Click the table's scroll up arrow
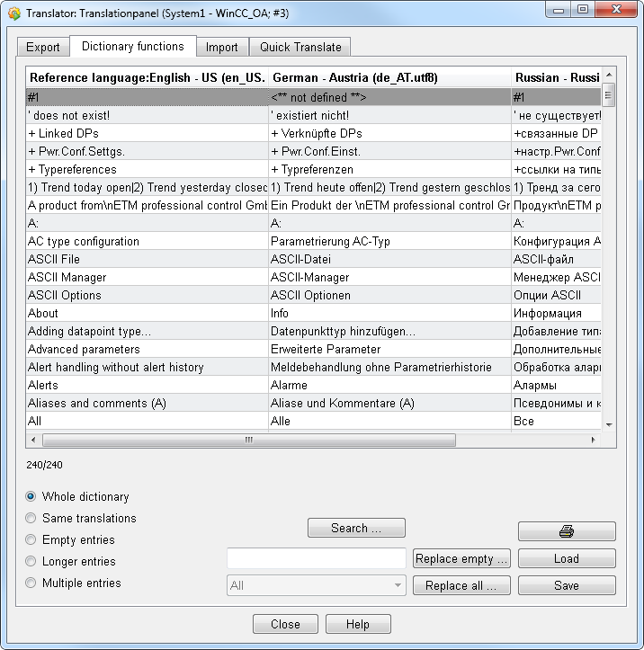The image size is (644, 650). (609, 75)
